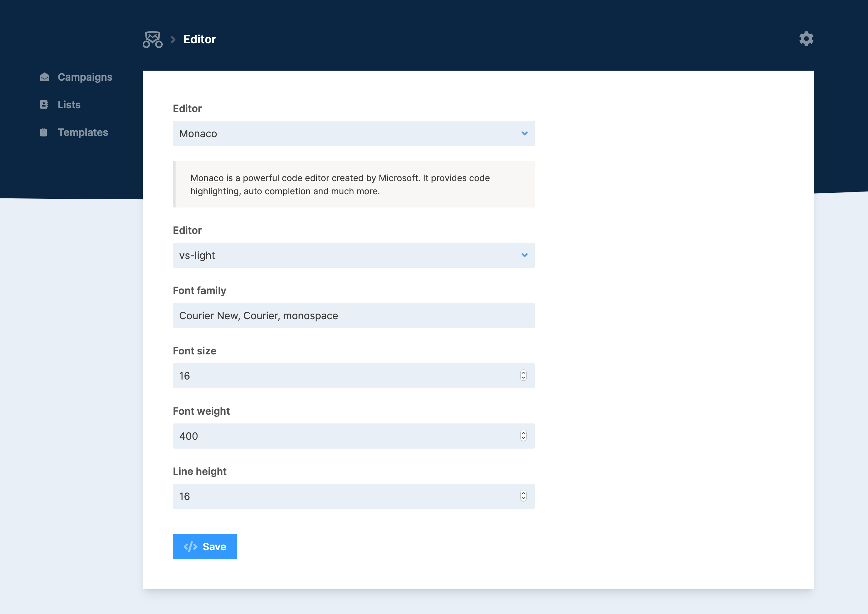Click the Font family label

[199, 291]
